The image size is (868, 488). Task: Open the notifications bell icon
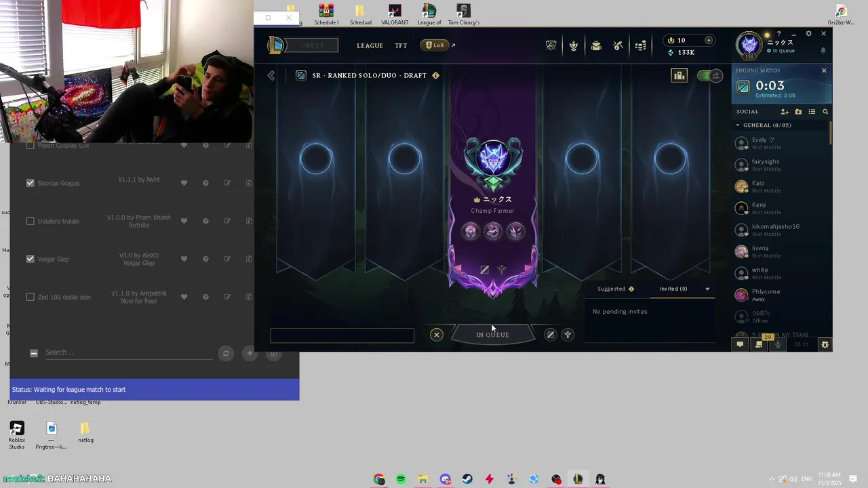coord(823,51)
